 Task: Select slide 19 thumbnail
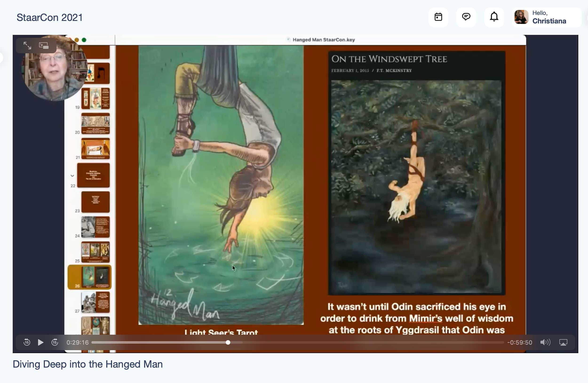click(x=96, y=98)
